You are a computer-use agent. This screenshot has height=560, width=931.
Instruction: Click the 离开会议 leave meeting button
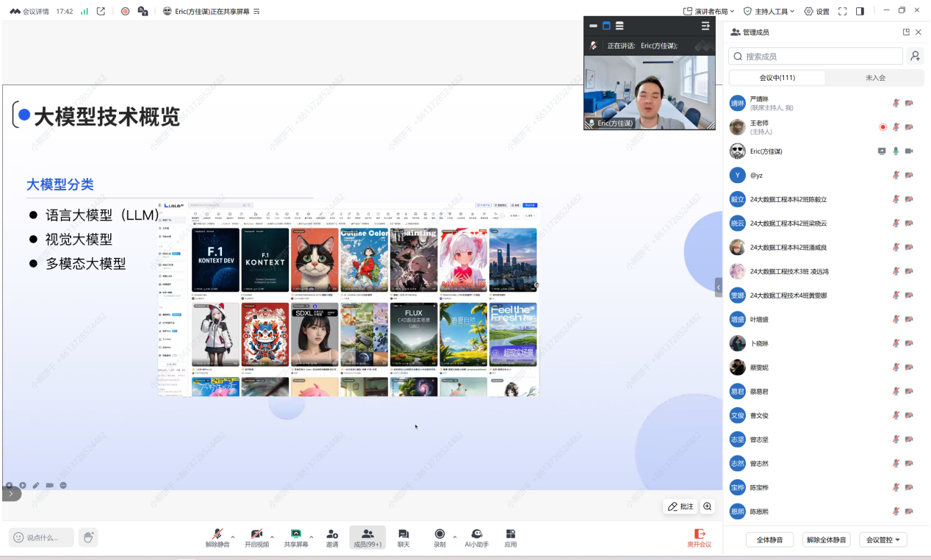pyautogui.click(x=700, y=537)
